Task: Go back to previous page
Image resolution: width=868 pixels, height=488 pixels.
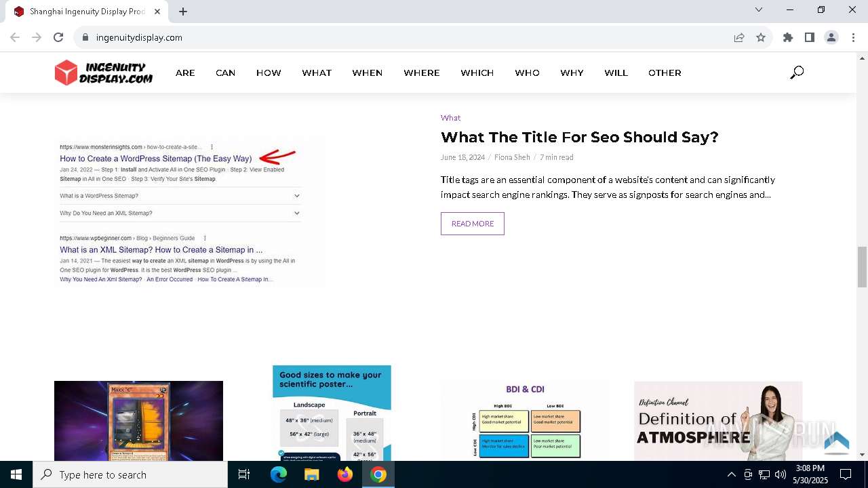Action: coord(15,37)
